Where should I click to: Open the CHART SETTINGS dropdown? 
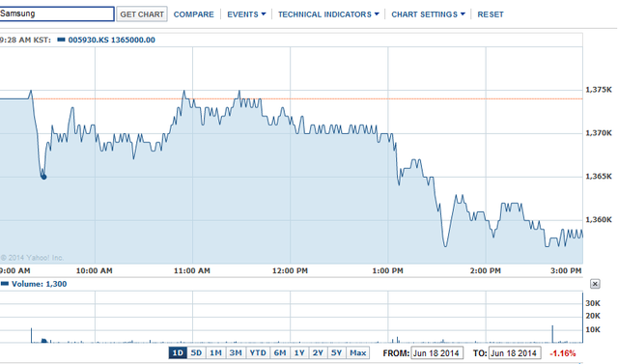pyautogui.click(x=428, y=14)
